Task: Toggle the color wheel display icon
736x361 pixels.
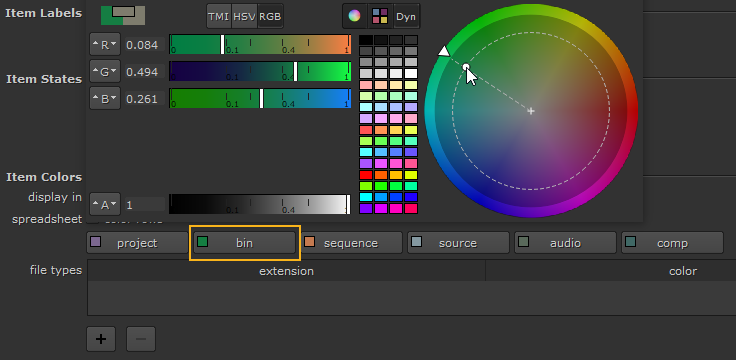Action: pos(354,16)
